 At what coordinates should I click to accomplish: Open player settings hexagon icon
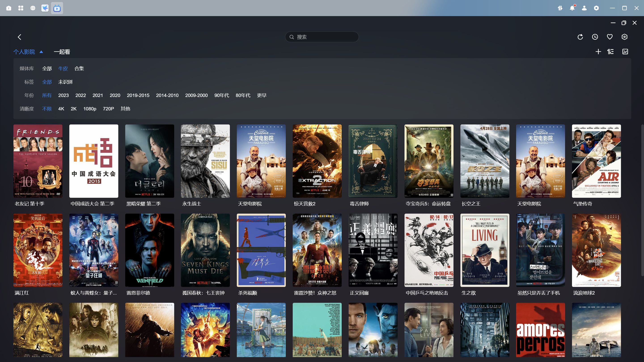(x=625, y=37)
